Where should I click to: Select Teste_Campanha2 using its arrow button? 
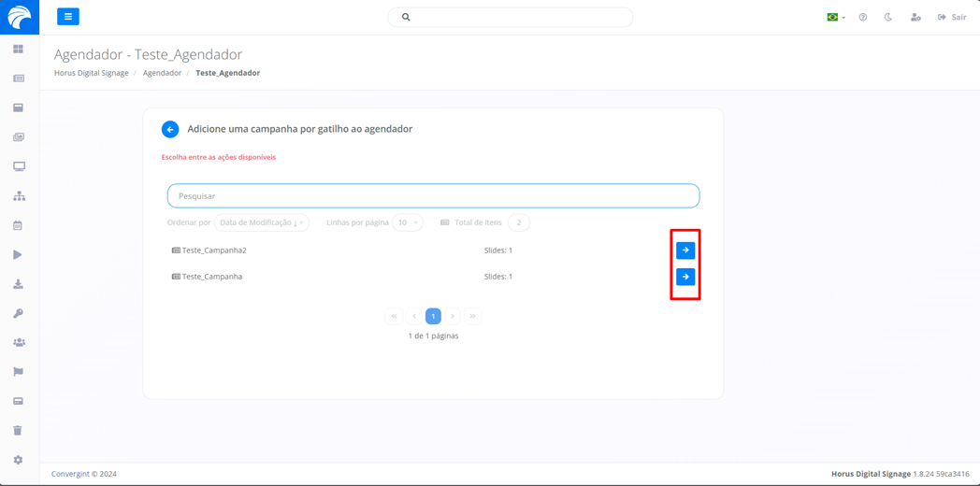[x=685, y=250]
